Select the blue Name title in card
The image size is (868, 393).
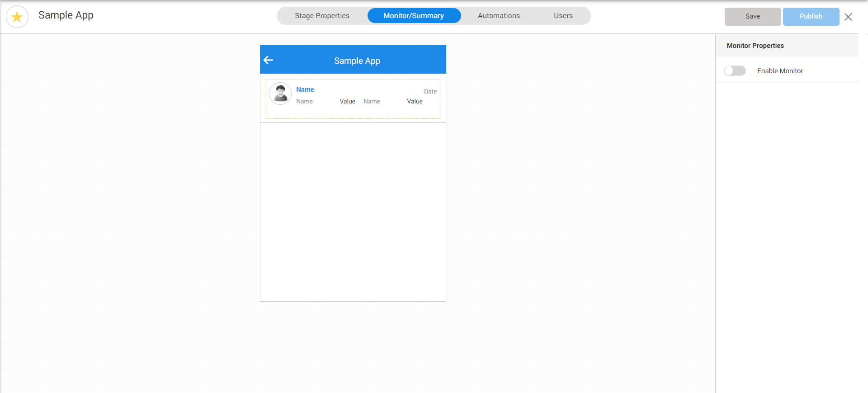click(x=305, y=89)
